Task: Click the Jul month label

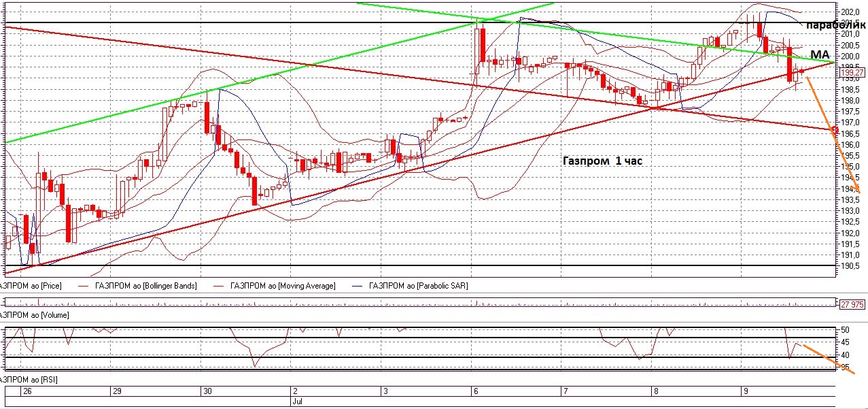Action: pyautogui.click(x=296, y=402)
